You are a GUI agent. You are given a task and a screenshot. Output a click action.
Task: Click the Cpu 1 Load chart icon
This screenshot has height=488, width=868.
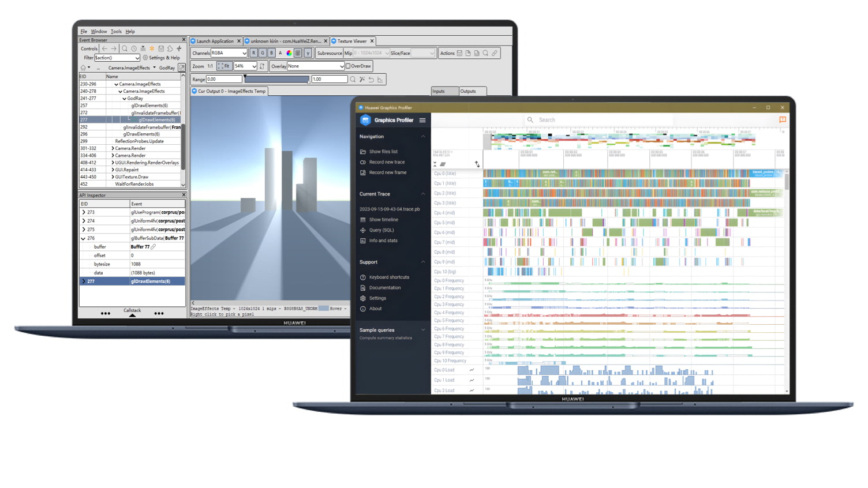point(472,380)
